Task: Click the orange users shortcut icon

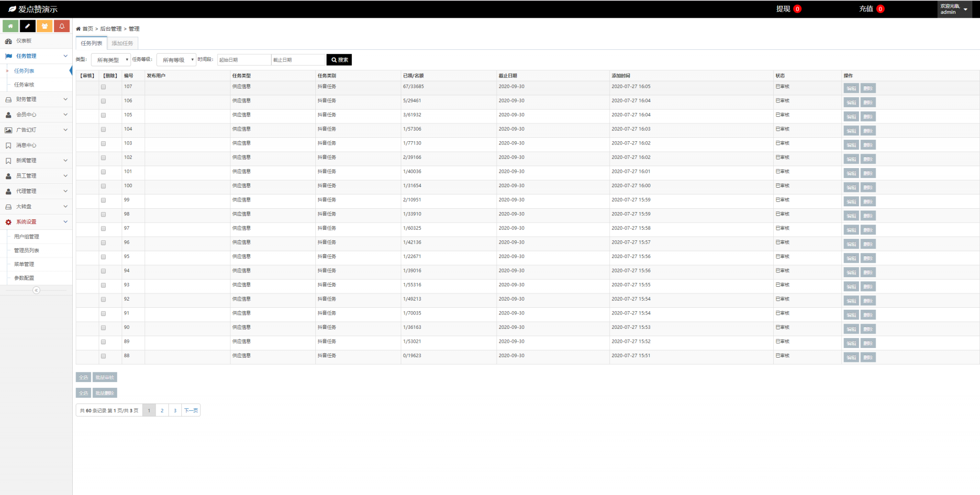Action: coord(45,26)
